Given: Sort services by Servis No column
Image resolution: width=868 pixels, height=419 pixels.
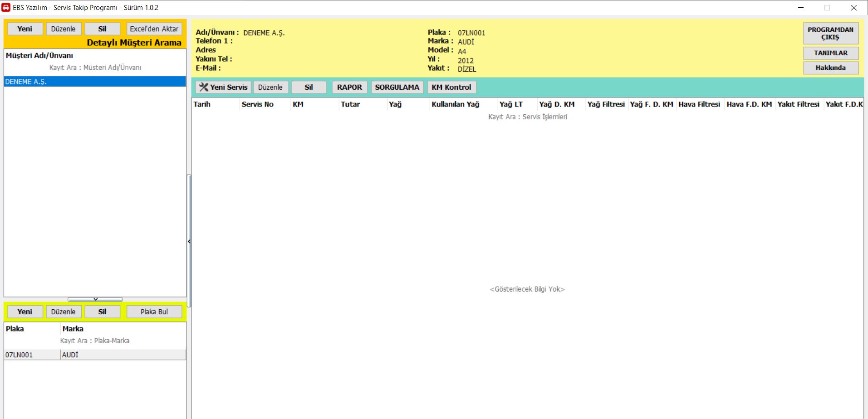Looking at the screenshot, I should pyautogui.click(x=265, y=104).
